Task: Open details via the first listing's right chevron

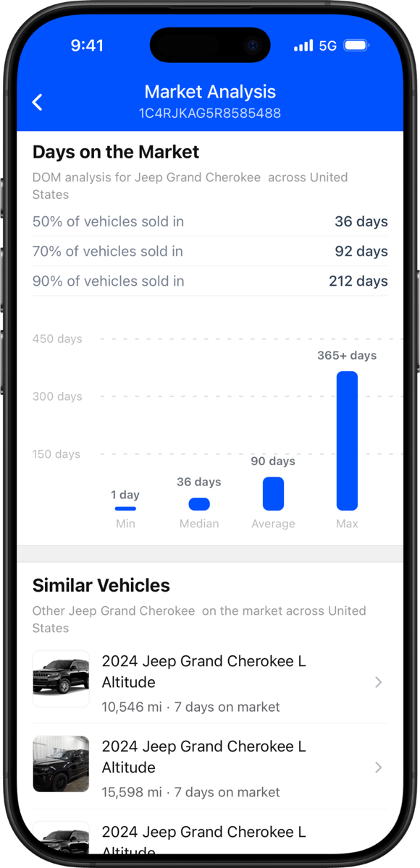Action: [378, 682]
